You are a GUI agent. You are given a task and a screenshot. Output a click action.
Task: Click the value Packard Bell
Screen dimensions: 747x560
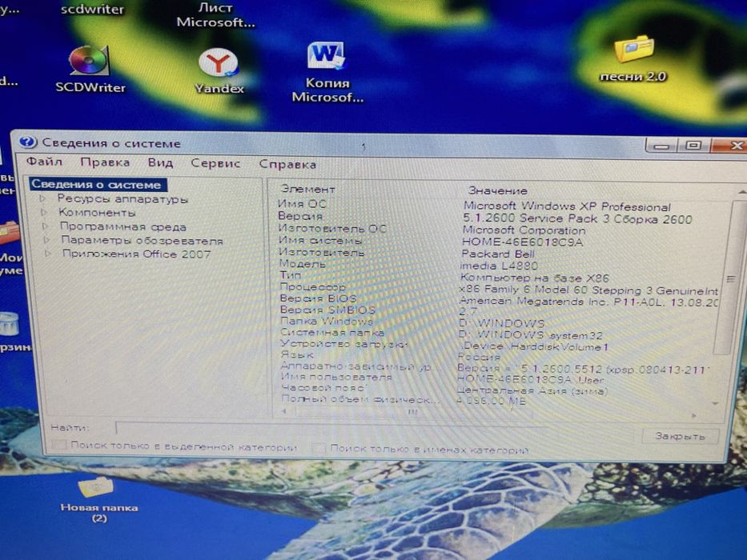[498, 254]
